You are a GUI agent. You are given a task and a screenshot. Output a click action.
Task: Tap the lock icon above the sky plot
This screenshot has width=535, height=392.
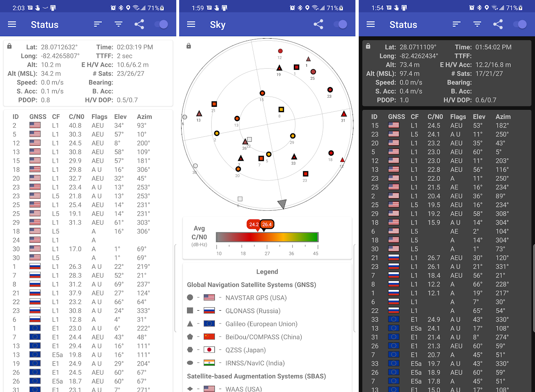pyautogui.click(x=189, y=46)
